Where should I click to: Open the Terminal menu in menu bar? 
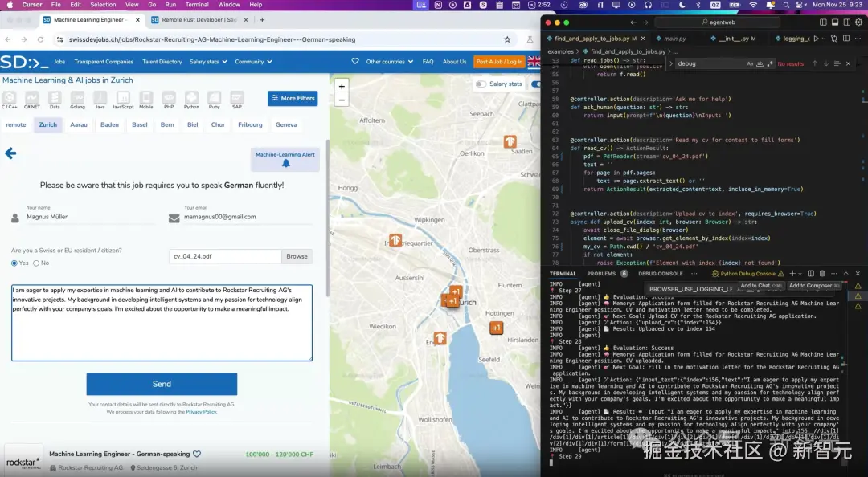click(197, 5)
